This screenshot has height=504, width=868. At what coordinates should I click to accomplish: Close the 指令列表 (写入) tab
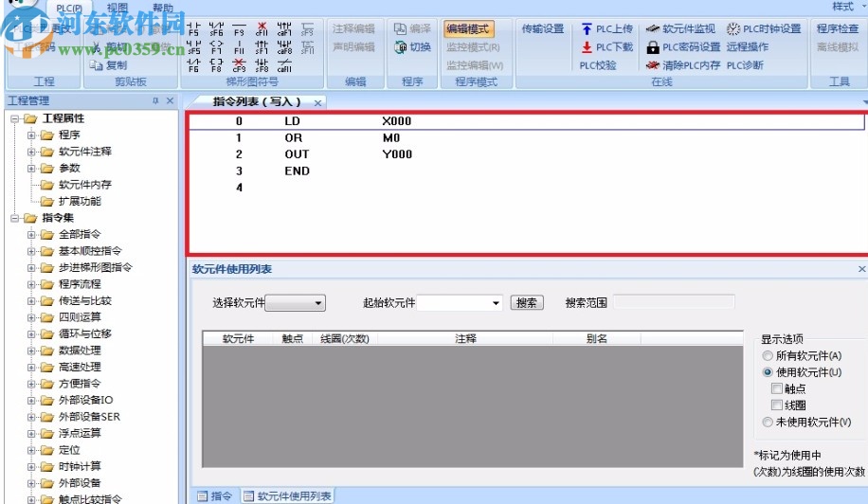pos(317,103)
